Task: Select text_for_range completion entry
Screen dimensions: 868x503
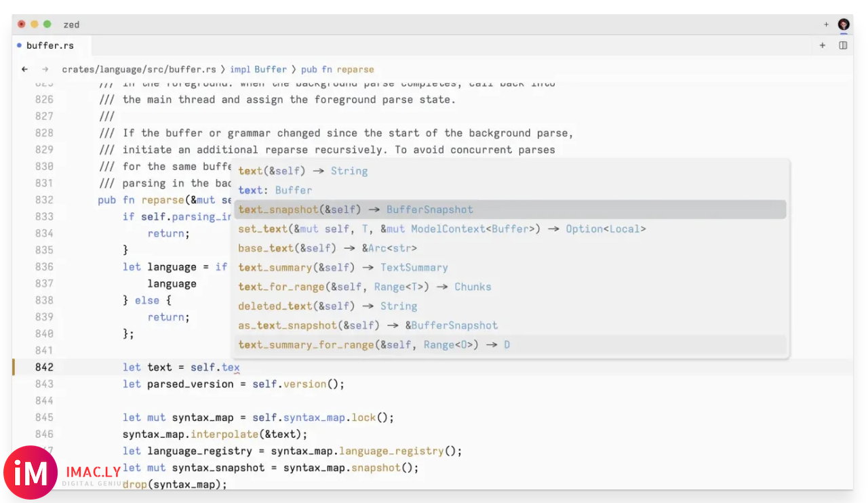Action: point(510,287)
